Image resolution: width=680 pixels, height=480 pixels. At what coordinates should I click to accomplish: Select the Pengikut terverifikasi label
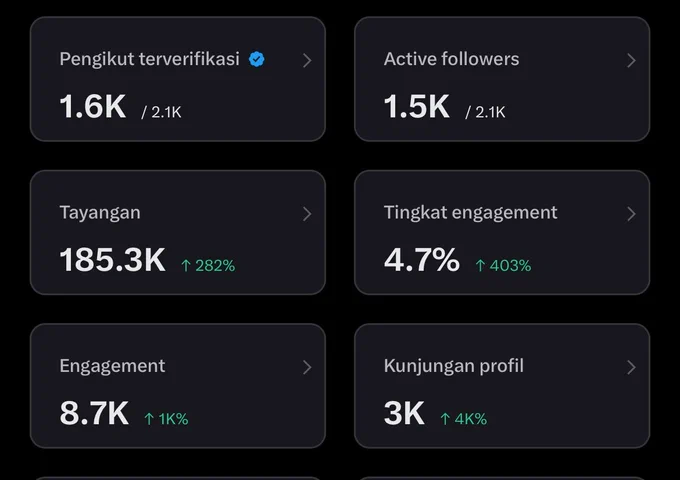pos(149,59)
